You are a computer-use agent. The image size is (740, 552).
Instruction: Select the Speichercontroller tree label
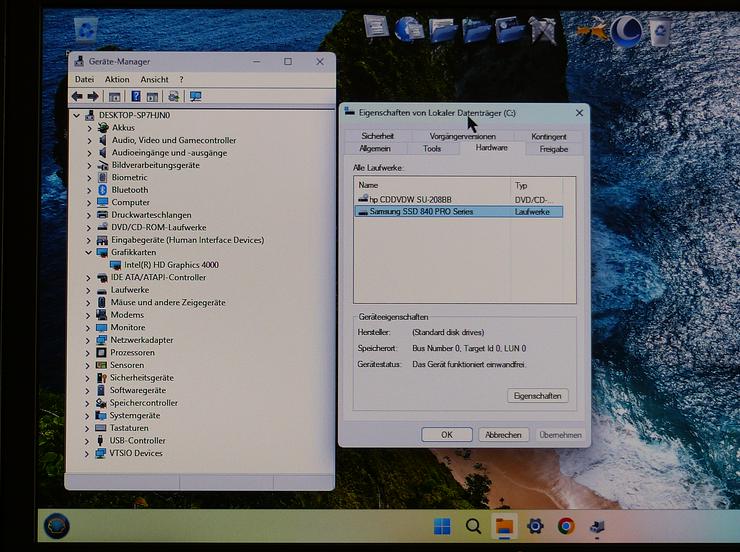click(143, 403)
